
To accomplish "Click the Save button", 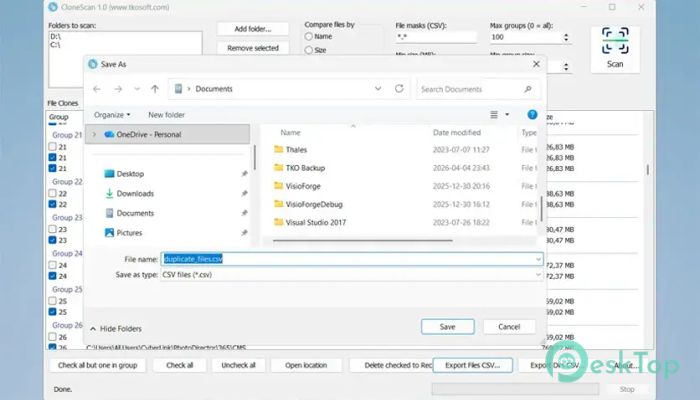I will [447, 327].
